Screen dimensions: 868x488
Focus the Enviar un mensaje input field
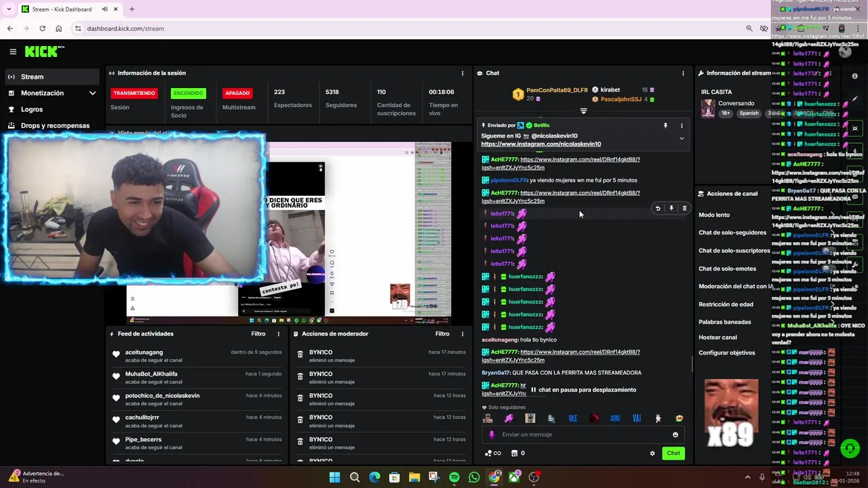tap(583, 434)
